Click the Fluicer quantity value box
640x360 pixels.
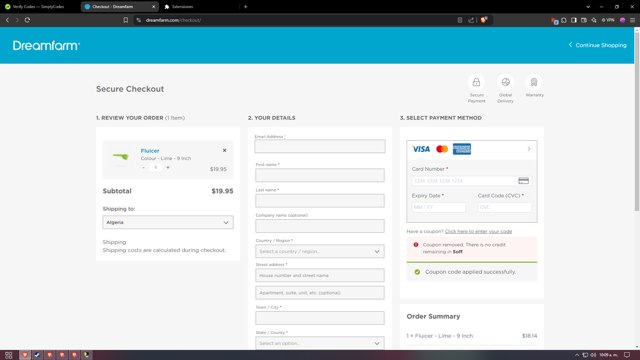coord(156,167)
